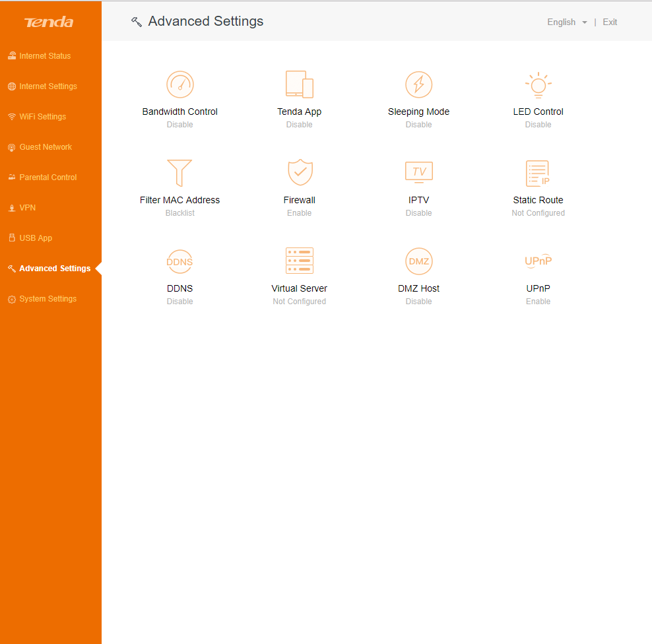Click the Advanced Settings page heading
Viewport: 652px width, 644px height.
pos(206,21)
